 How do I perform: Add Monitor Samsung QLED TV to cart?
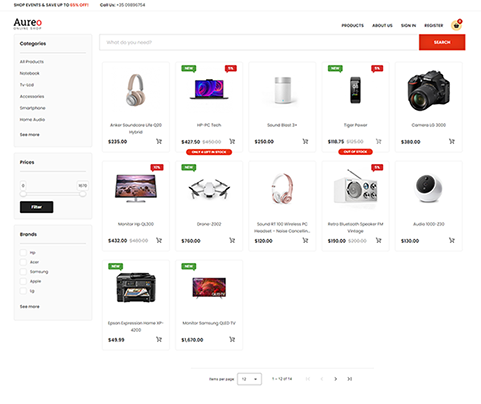pyautogui.click(x=232, y=339)
